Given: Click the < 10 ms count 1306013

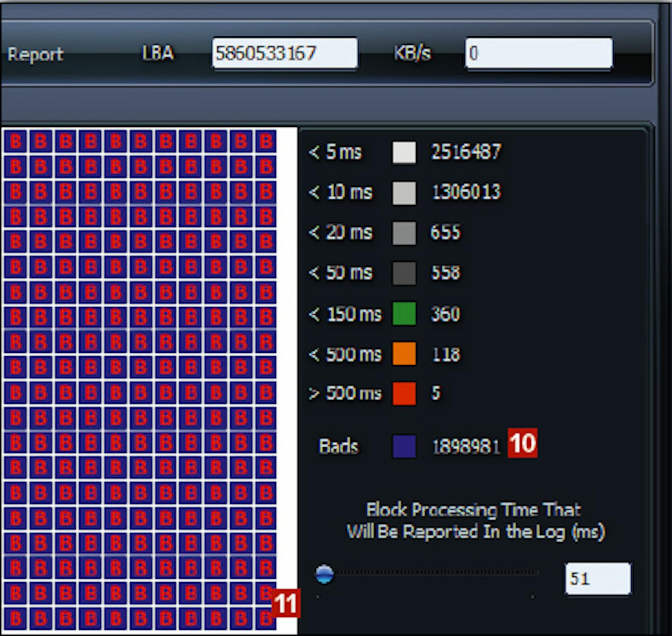Looking at the screenshot, I should [466, 192].
